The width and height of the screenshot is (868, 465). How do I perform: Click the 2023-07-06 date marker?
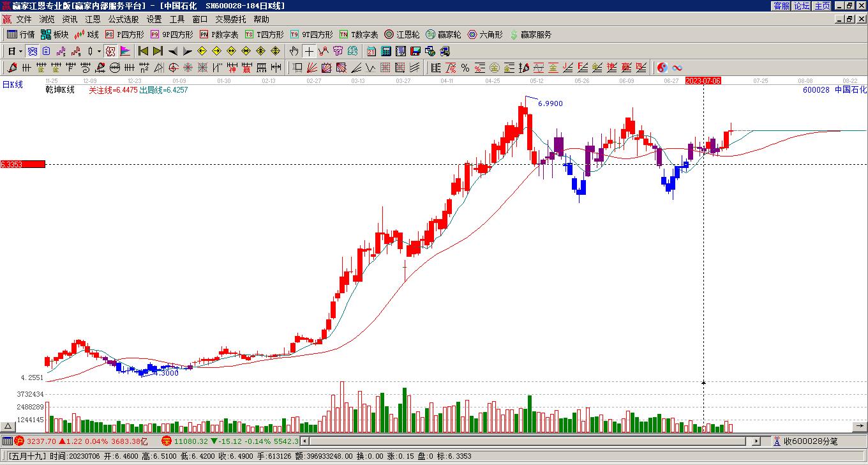703,81
